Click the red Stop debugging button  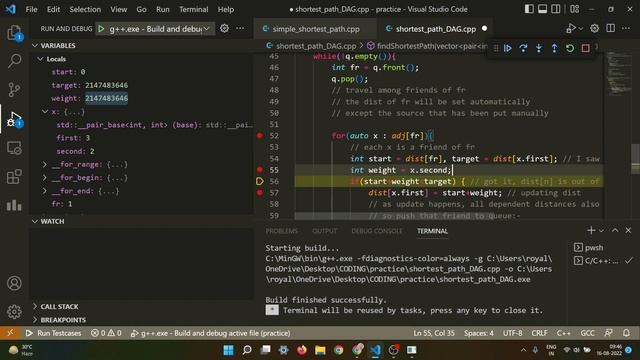coord(585,48)
